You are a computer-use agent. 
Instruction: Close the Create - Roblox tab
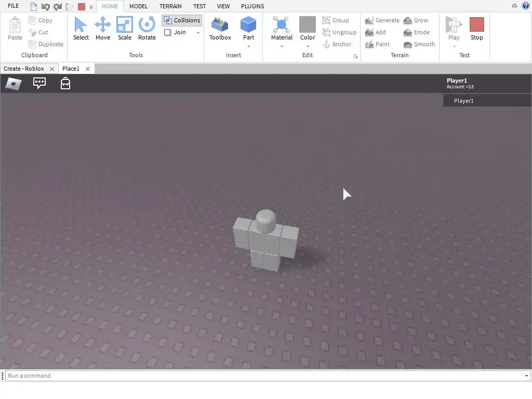52,69
